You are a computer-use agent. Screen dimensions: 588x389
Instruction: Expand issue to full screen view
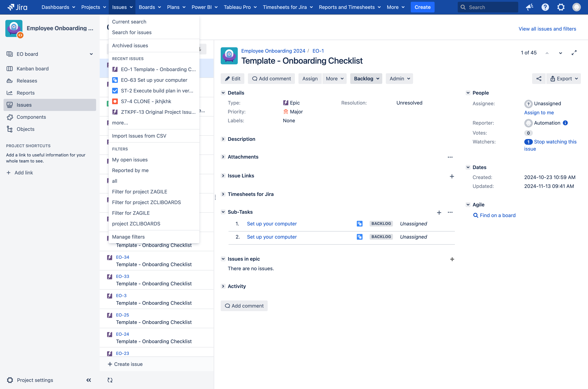pos(574,53)
